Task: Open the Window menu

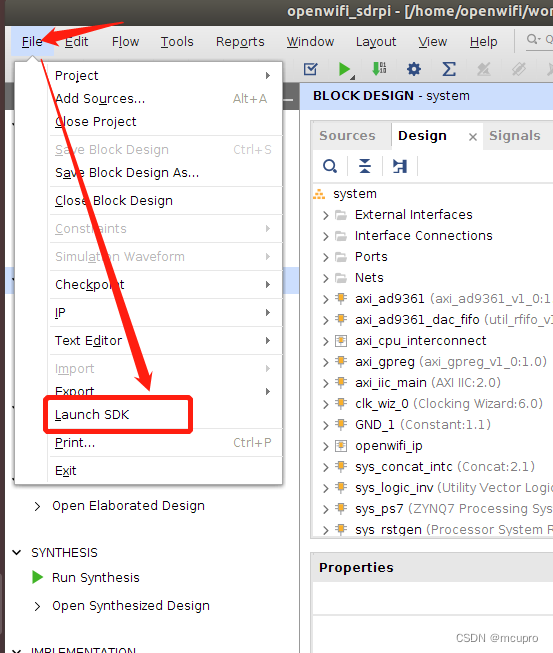Action: click(x=310, y=42)
